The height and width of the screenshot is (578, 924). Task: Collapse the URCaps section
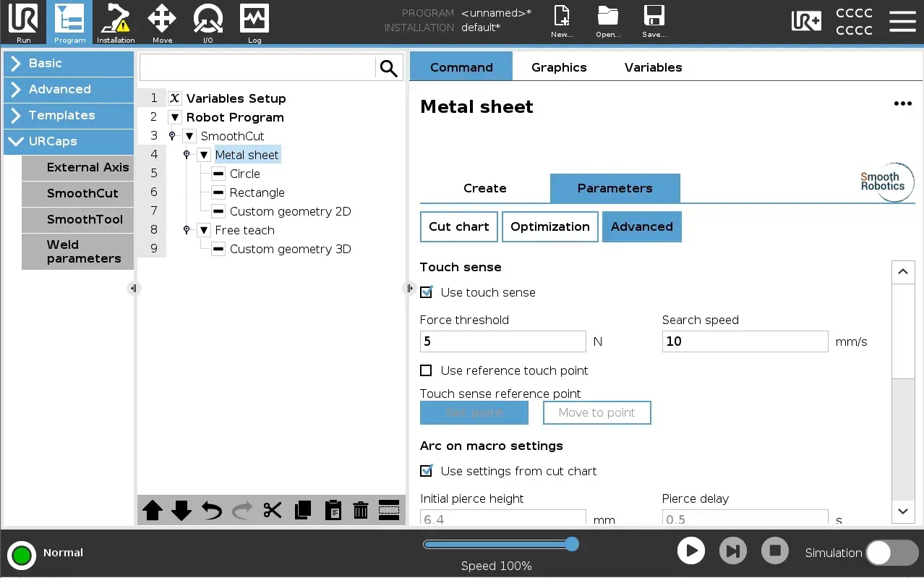69,141
